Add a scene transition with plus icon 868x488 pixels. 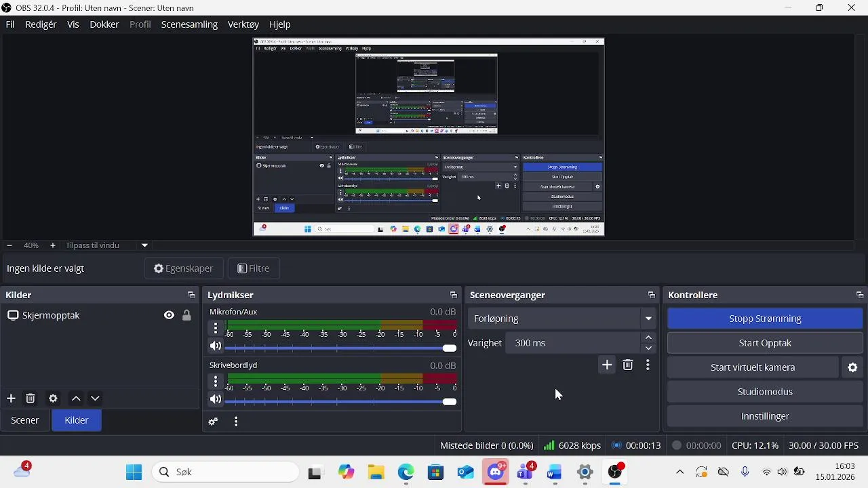(607, 365)
